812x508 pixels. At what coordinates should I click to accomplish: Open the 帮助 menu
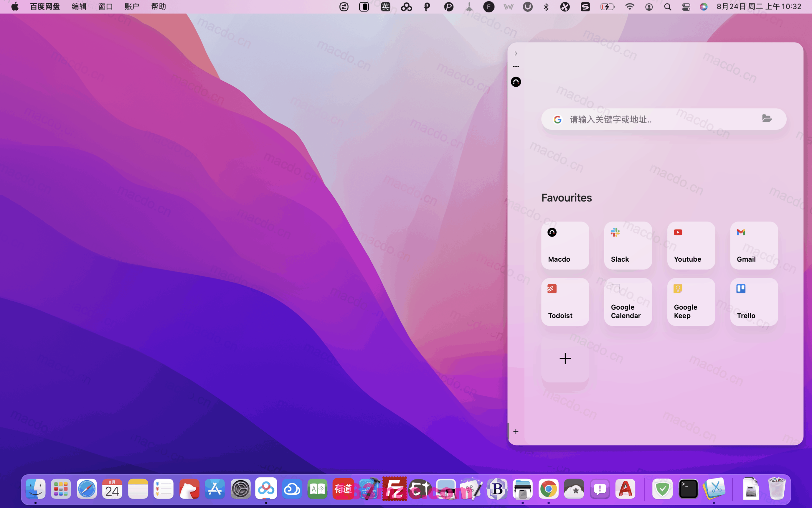[x=158, y=7]
